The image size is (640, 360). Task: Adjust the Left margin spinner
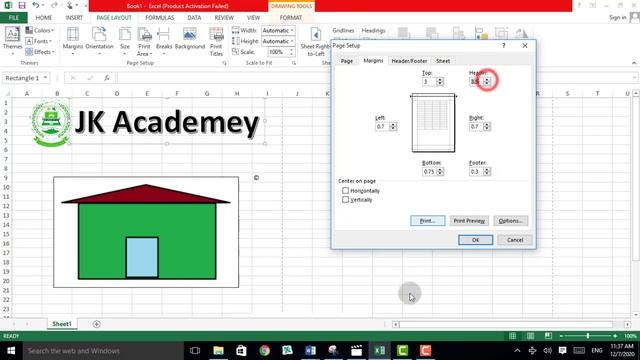pos(393,127)
